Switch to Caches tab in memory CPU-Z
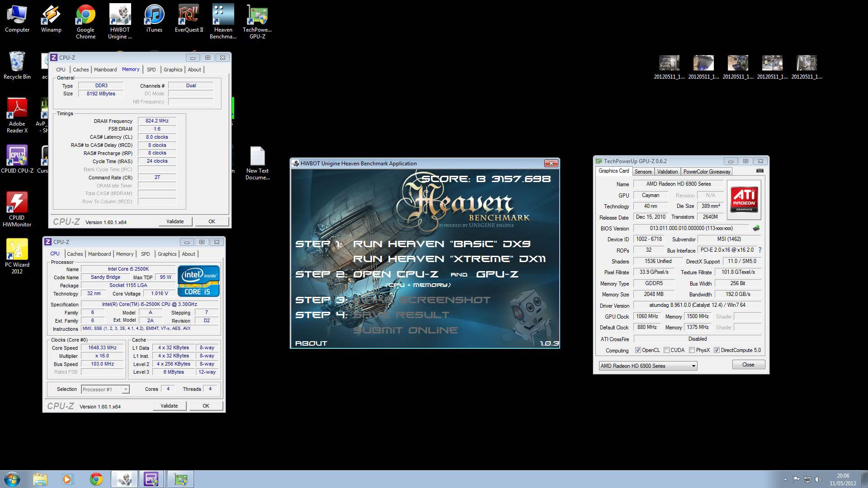The image size is (868, 488). [81, 70]
